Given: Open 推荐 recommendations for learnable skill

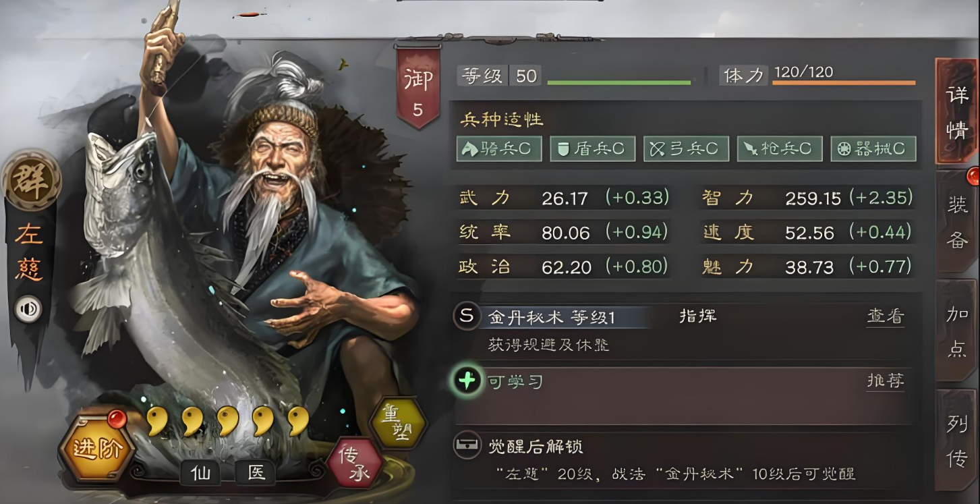Looking at the screenshot, I should 885,381.
